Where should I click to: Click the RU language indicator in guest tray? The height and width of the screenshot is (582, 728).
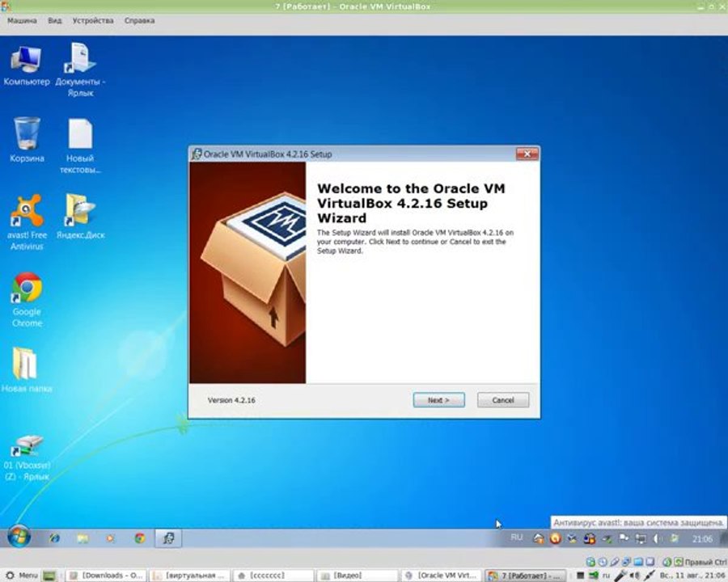(516, 537)
